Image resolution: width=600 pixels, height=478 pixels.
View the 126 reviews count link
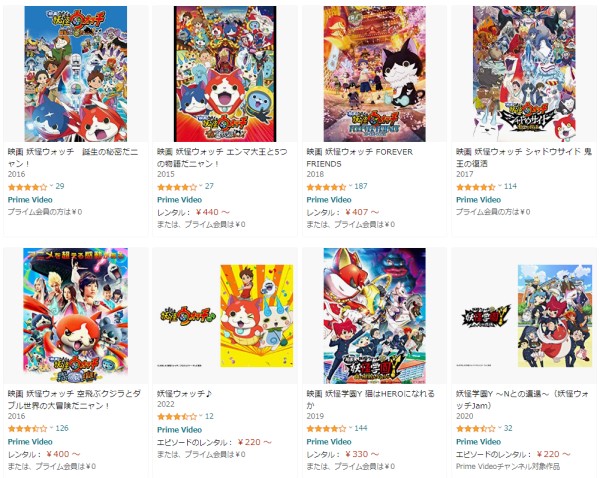[x=62, y=428]
